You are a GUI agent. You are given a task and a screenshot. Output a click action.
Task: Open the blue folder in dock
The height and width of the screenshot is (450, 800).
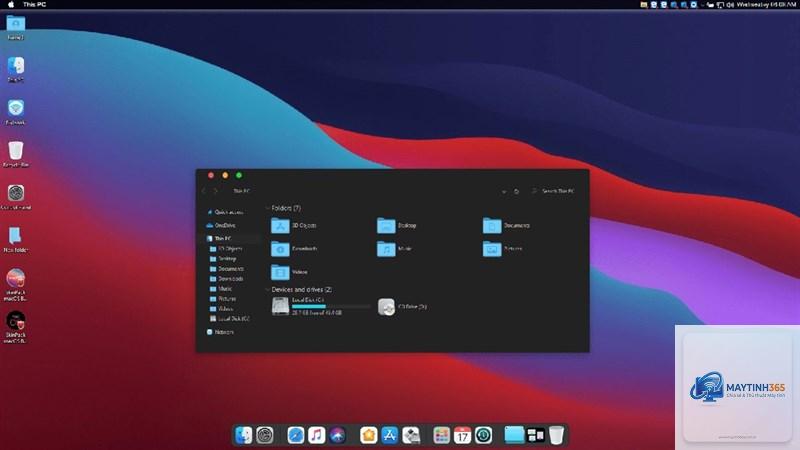514,435
